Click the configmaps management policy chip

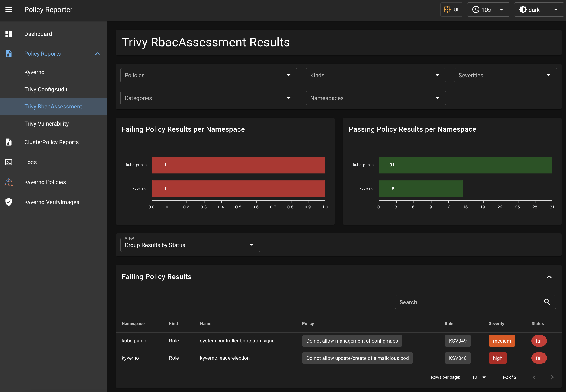click(352, 341)
